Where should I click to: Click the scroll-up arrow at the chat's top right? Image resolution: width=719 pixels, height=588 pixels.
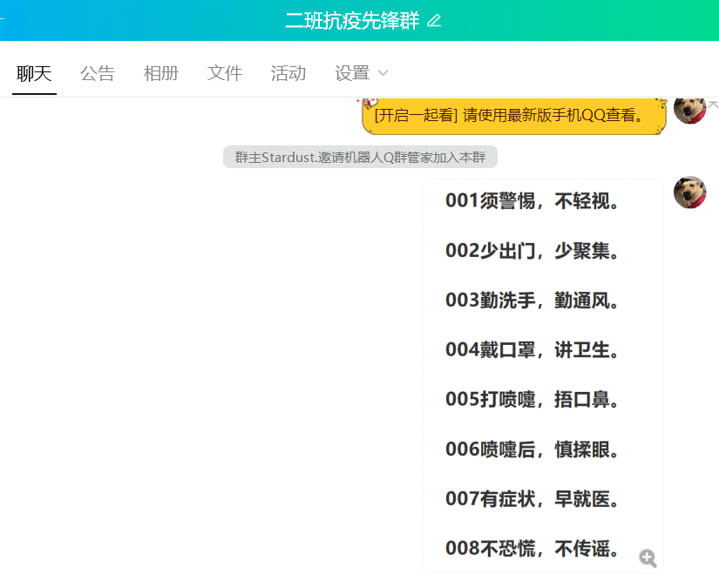[713, 103]
